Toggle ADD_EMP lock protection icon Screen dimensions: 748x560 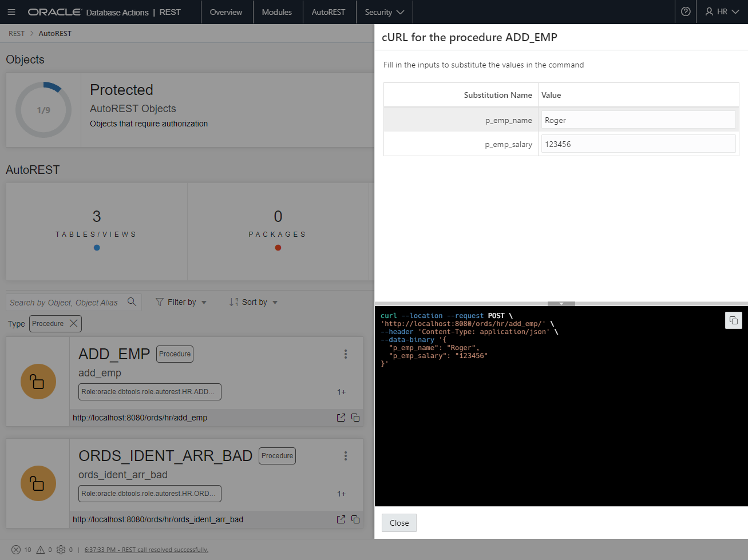pos(38,382)
